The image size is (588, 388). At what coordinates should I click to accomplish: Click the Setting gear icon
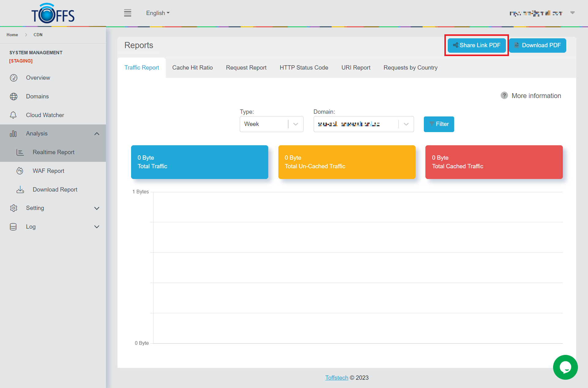pos(13,208)
